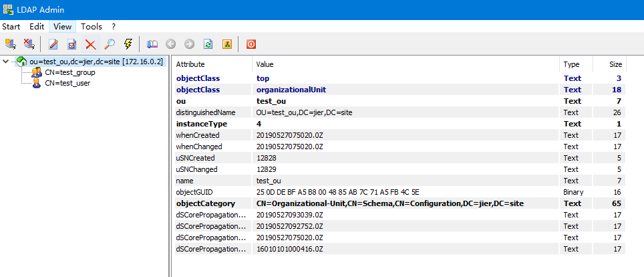Open the View menu
Screen dimensions: 644x277
[x=62, y=26]
